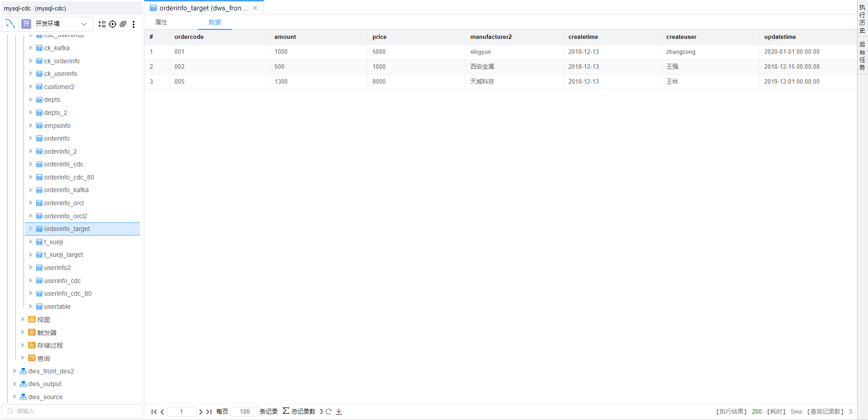Refresh the total record count
Image resolution: width=868 pixels, height=420 pixels.
[329, 411]
